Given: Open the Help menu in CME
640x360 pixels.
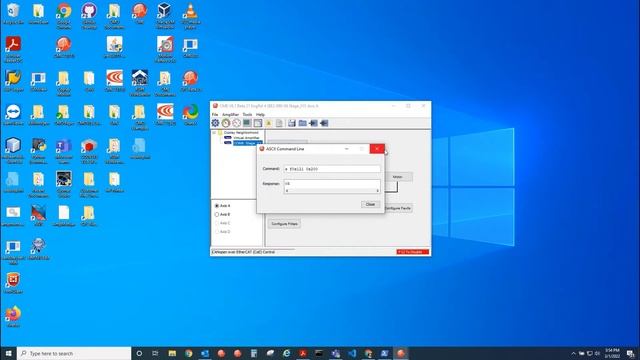Looking at the screenshot, I should click(260, 115).
